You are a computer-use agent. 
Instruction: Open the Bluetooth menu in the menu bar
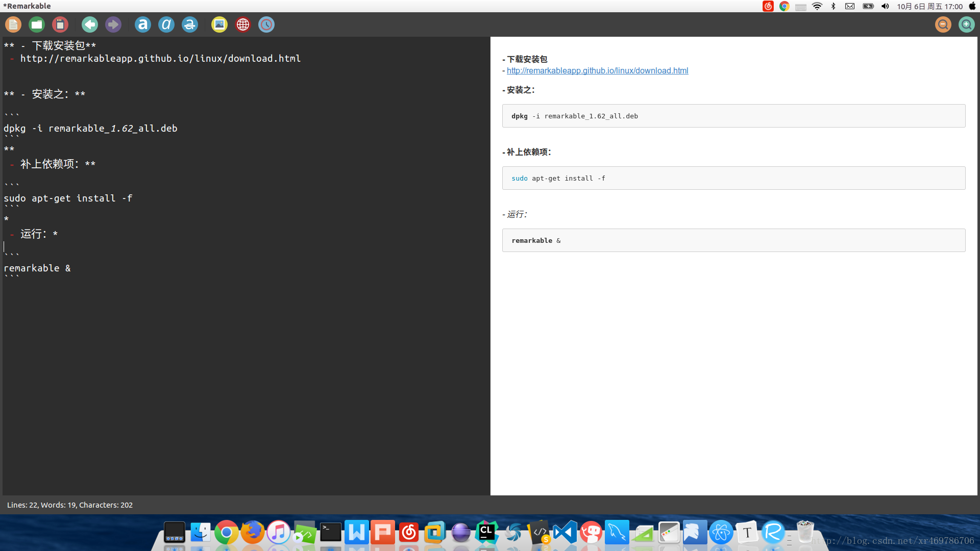point(834,6)
